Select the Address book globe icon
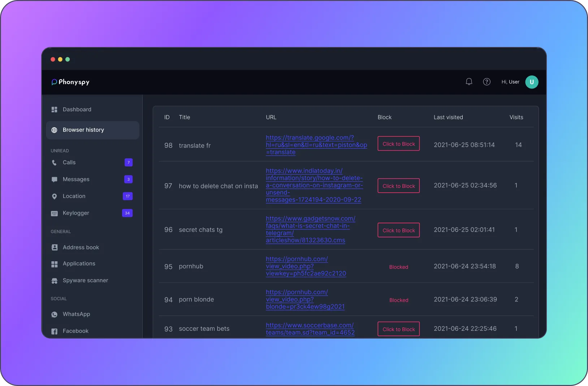The image size is (588, 386). 54,248
